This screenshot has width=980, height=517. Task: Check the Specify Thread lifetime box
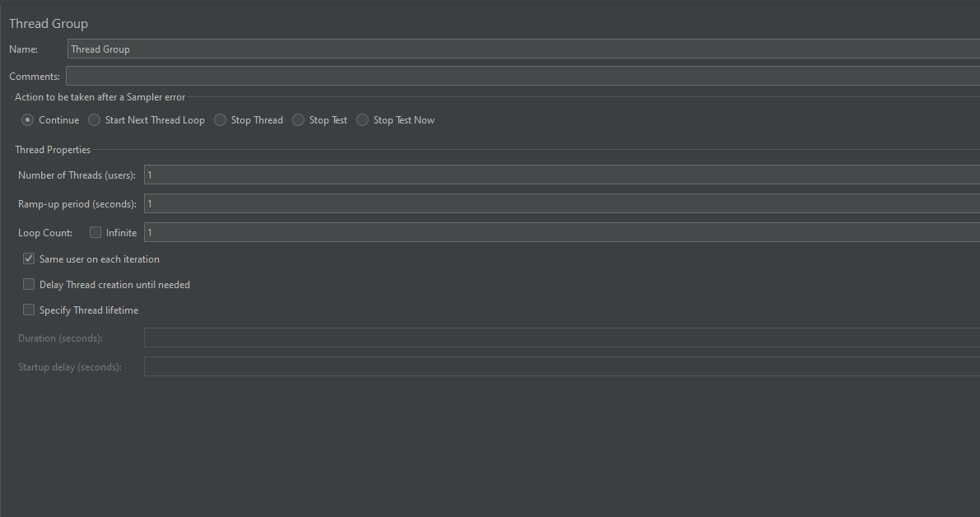[28, 310]
